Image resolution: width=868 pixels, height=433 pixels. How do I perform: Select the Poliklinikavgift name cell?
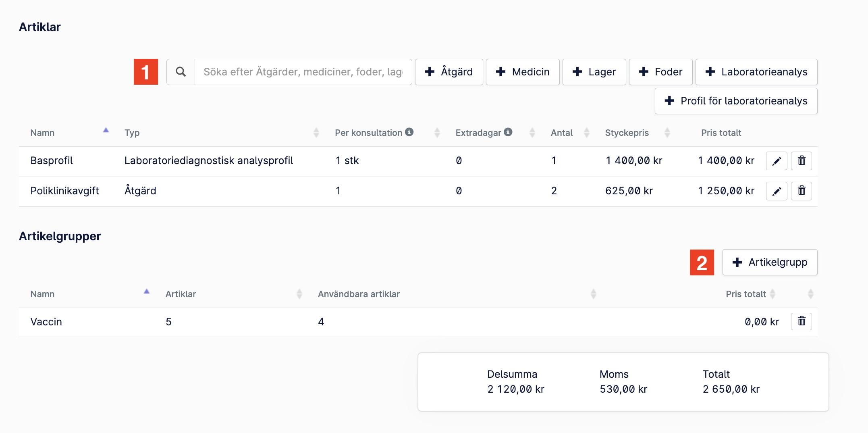(64, 191)
